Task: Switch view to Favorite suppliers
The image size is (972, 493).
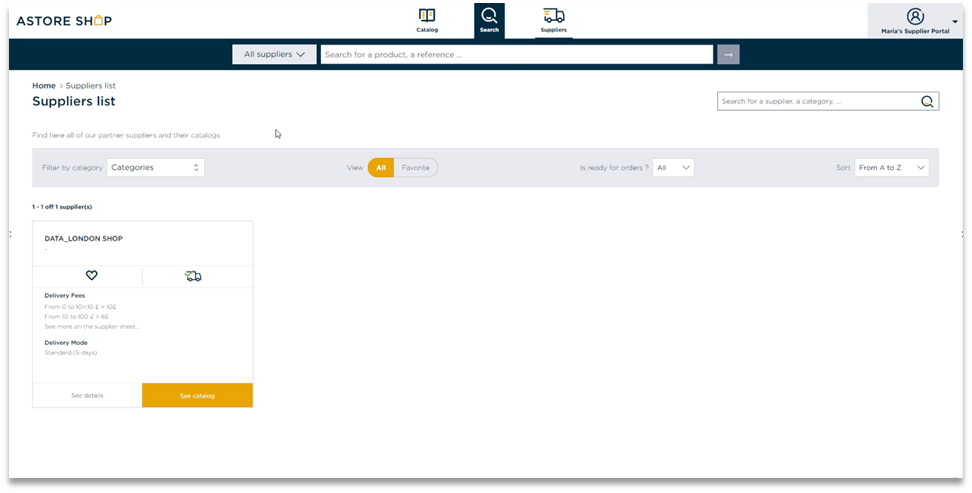Action: [x=415, y=168]
